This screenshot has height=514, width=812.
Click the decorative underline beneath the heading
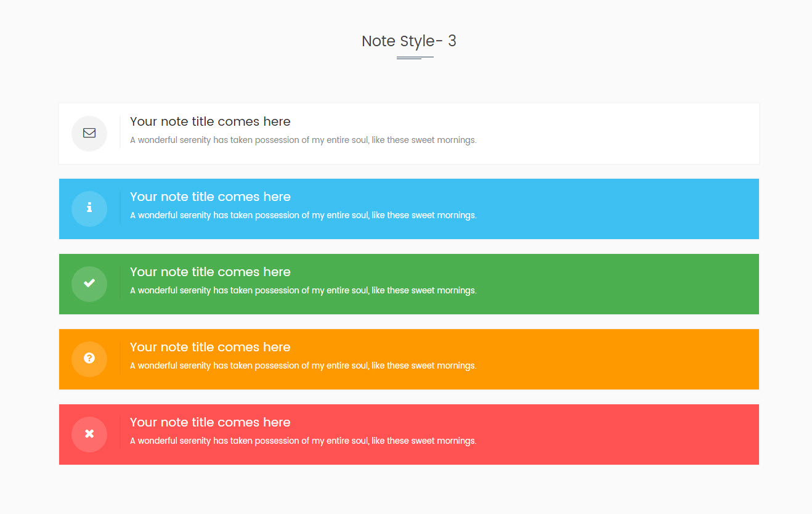coord(415,57)
